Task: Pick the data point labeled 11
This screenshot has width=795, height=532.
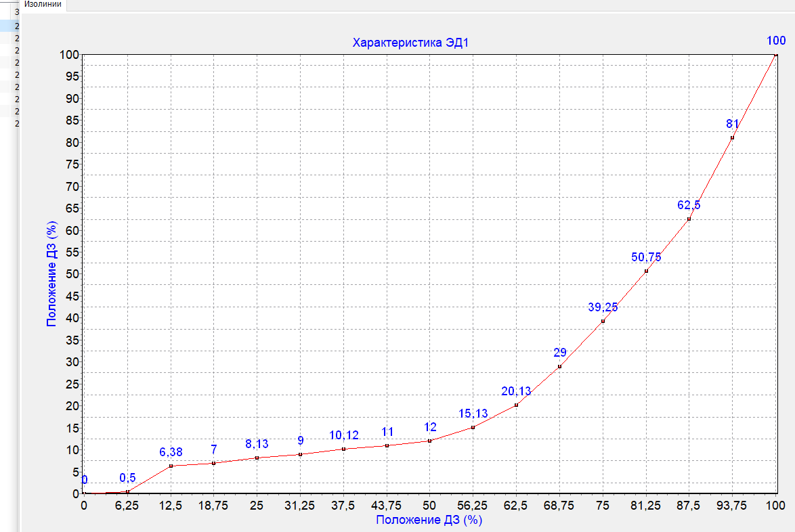Action: [x=387, y=445]
